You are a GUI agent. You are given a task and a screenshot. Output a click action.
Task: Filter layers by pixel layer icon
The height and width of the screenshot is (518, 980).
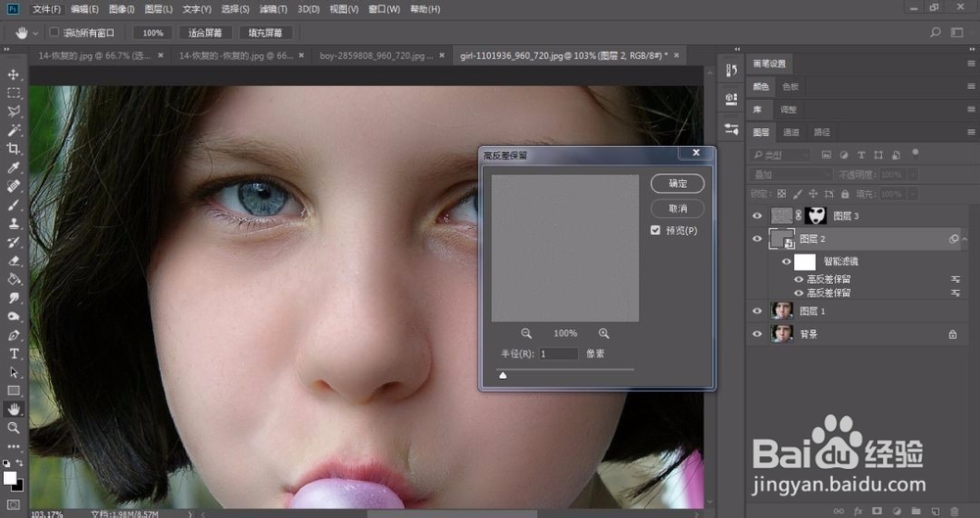tap(826, 155)
